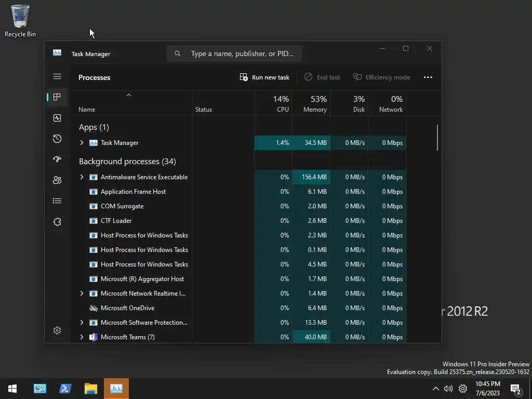Launch PowerShell from the taskbar

pos(65,389)
